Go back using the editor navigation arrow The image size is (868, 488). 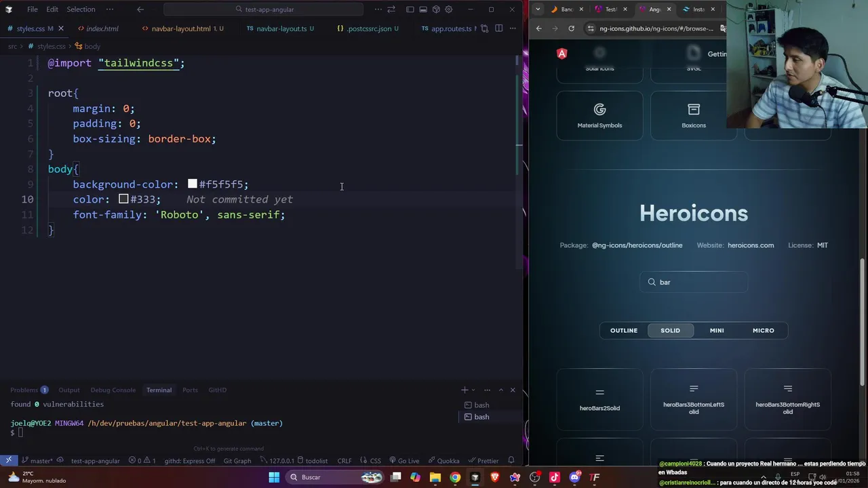coord(140,9)
